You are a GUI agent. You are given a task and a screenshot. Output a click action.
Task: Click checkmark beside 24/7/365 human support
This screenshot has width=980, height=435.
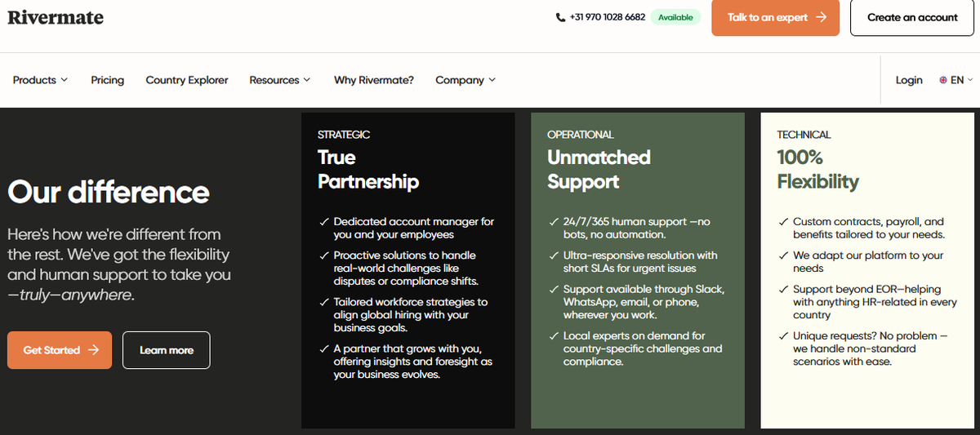coord(554,222)
